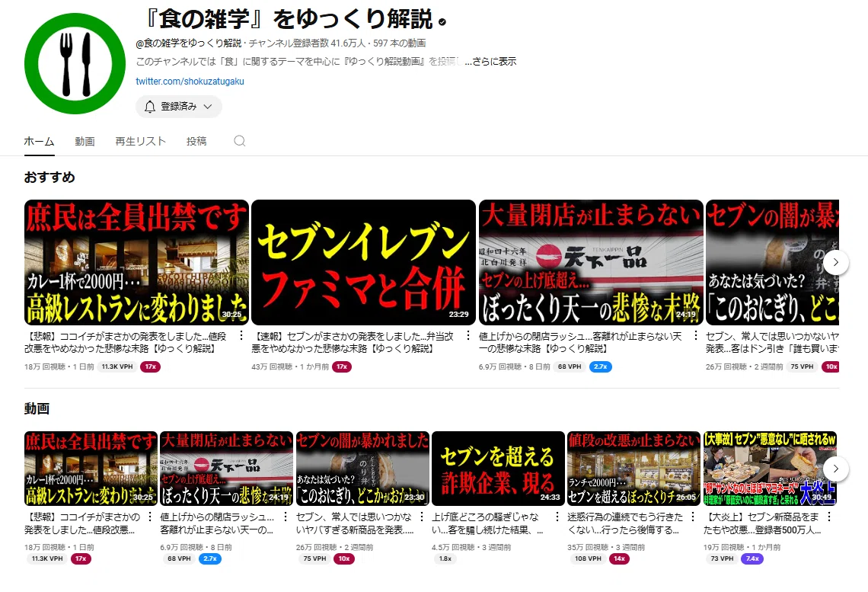
Task: Click the green fork-and-knife channel avatar
Action: (75, 63)
